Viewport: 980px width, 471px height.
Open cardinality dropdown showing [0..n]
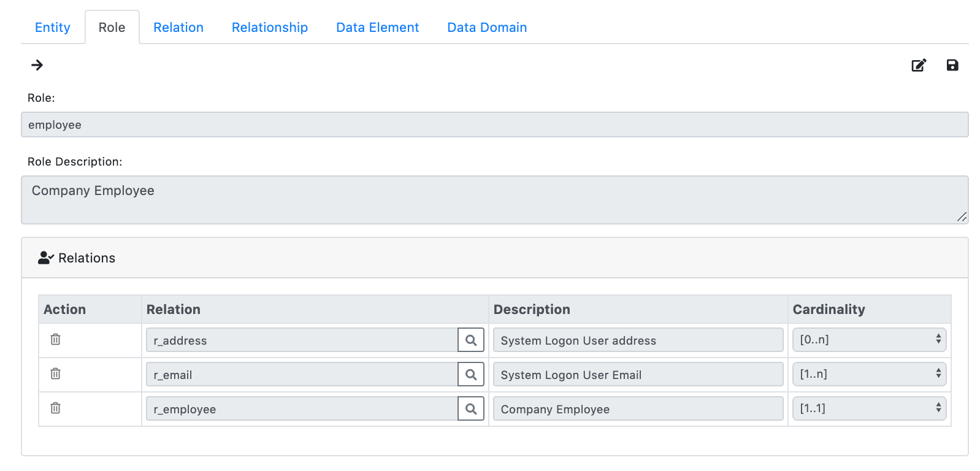(x=868, y=340)
